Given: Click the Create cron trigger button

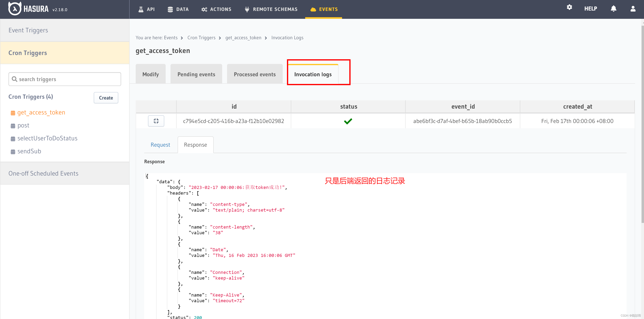Looking at the screenshot, I should pos(106,98).
